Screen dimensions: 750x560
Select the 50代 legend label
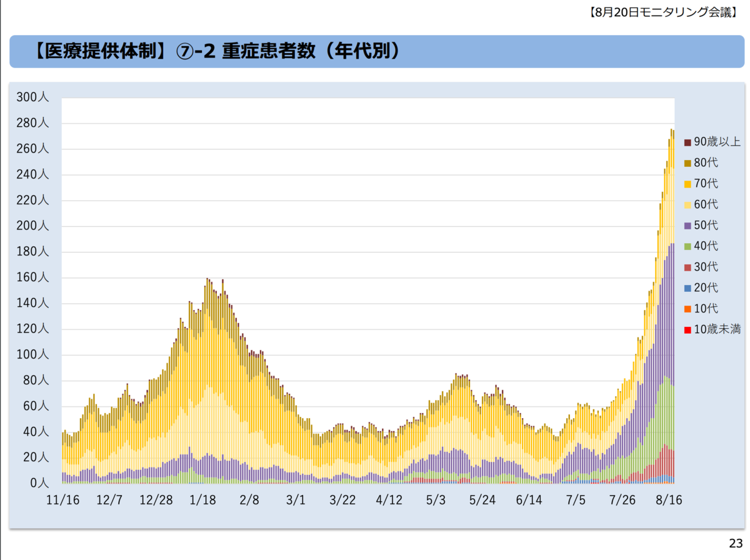click(x=706, y=226)
